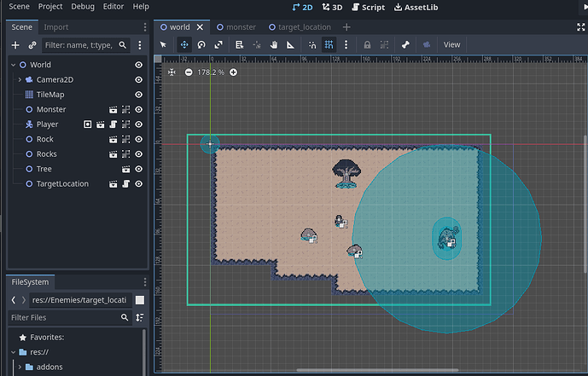
Task: Open the Help menu
Action: [x=141, y=6]
